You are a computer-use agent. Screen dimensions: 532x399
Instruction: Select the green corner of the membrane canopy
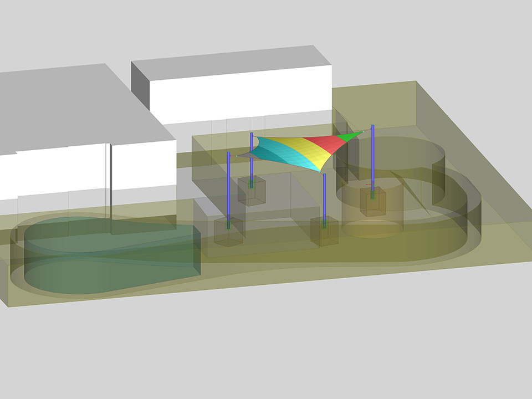pos(350,135)
